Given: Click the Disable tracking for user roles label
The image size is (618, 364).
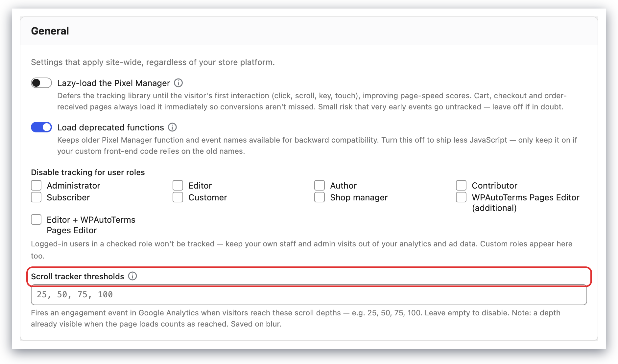Looking at the screenshot, I should click(x=88, y=172).
